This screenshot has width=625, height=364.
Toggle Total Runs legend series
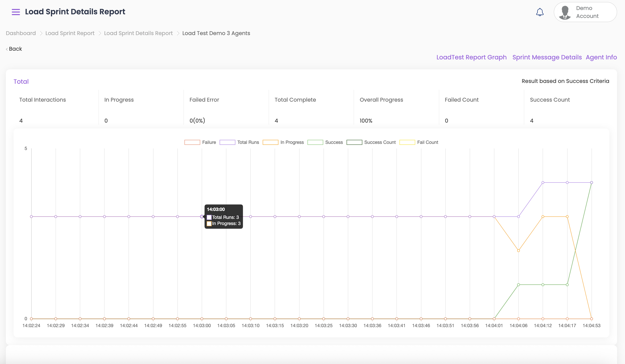[227, 142]
